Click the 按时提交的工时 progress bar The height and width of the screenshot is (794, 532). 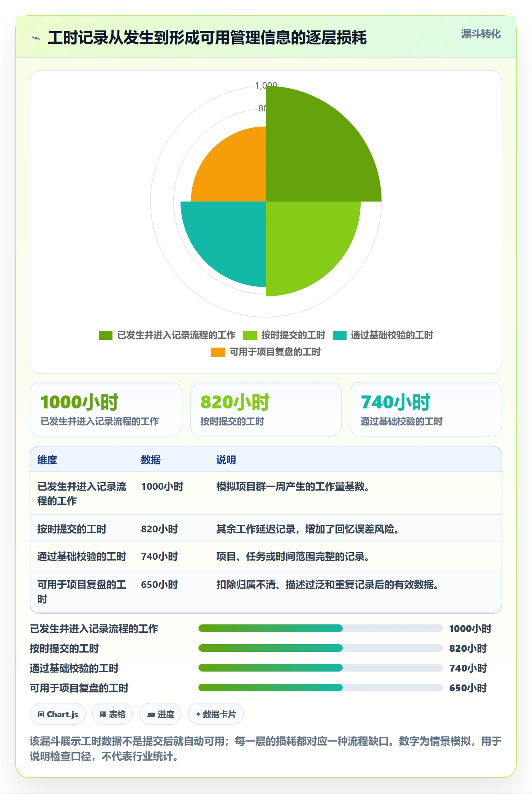pos(320,648)
